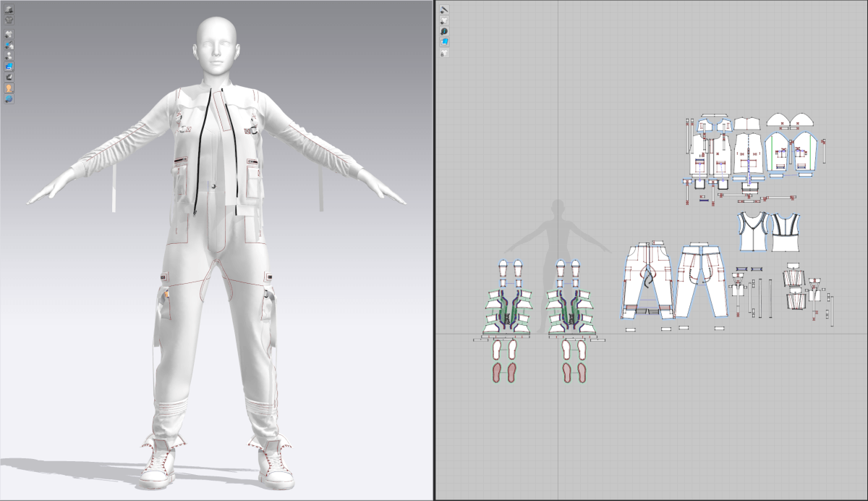Click the gray T-shirt icon in 3D toolbar

[9, 20]
